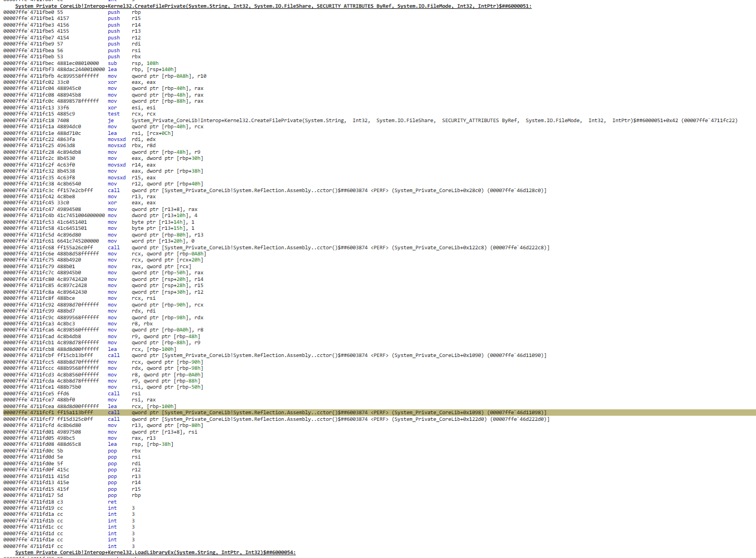Image resolution: width=756 pixels, height=558 pixels.
Task: Select the 'pop rbx' instruction line
Action: pos(72,451)
